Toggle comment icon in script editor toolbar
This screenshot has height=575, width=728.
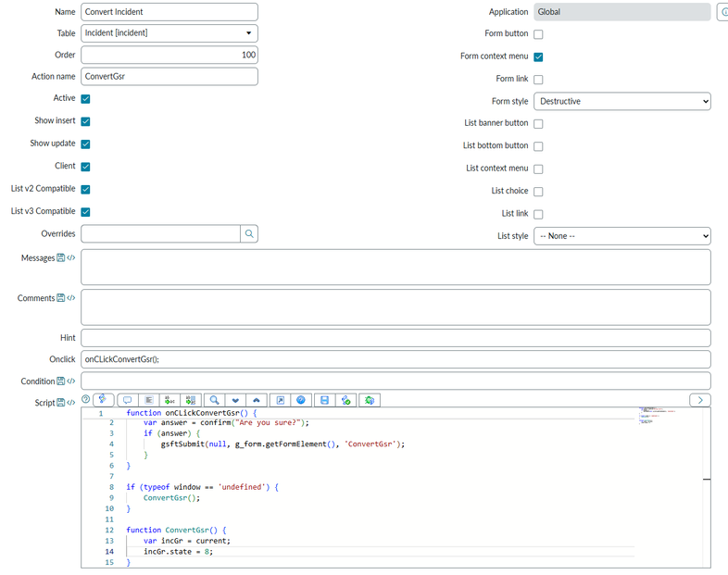pos(128,400)
